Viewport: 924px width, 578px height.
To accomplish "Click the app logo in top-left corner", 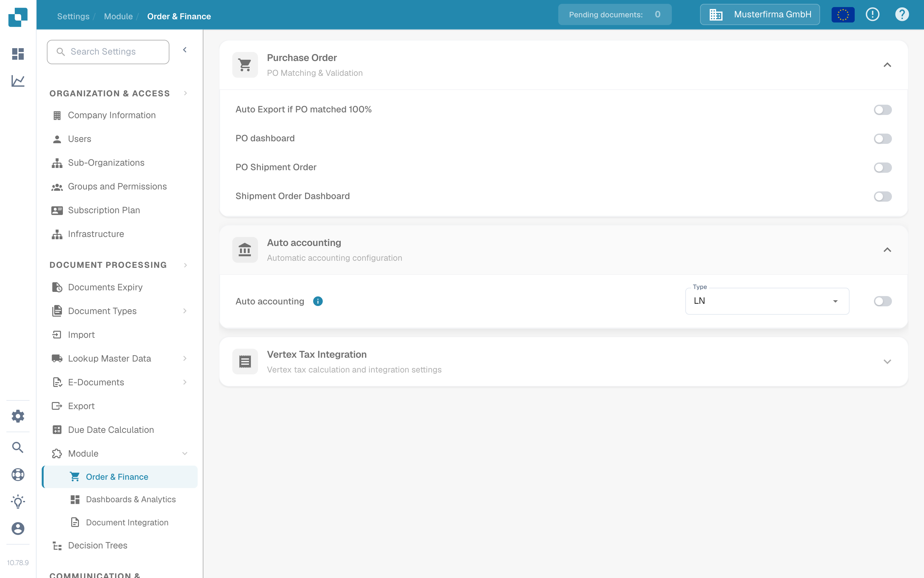I will pos(18,17).
